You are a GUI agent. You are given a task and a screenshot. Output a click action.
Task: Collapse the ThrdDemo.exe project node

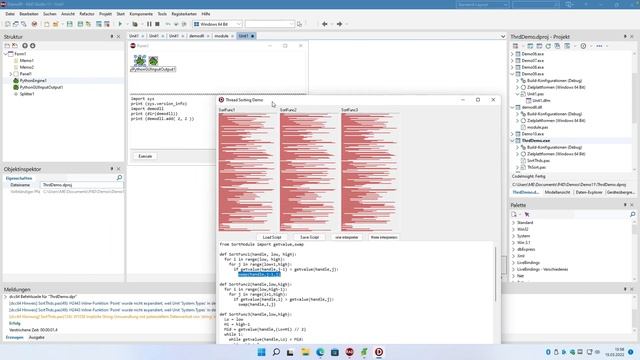[x=513, y=140]
